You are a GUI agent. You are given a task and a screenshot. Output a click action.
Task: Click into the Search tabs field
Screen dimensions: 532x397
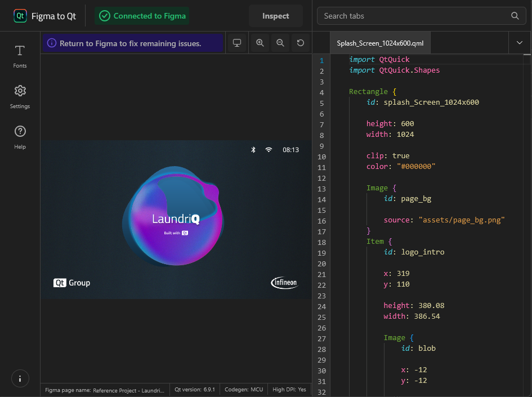pyautogui.click(x=414, y=16)
